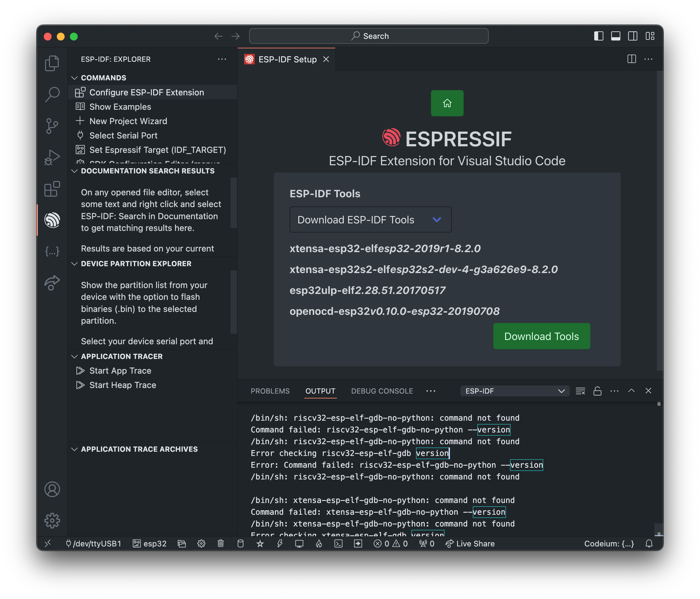Build, flash and monitor using the flame icon
Image resolution: width=700 pixels, height=599 pixels.
point(319,543)
